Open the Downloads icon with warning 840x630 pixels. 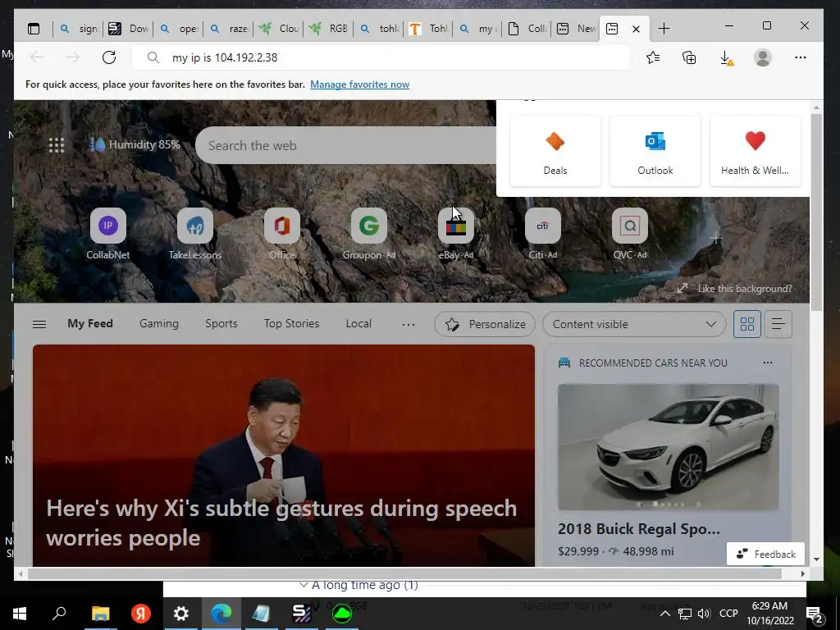[x=726, y=58]
